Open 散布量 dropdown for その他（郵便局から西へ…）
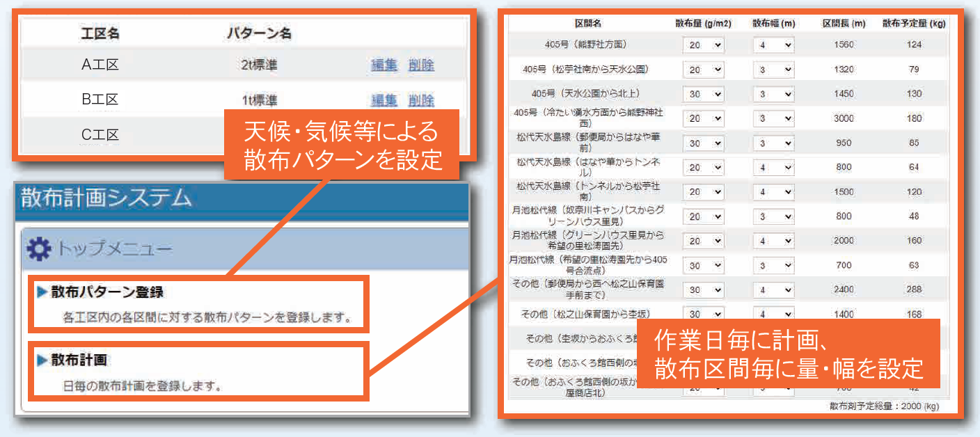Viewport: 980px width, 437px height. click(703, 290)
